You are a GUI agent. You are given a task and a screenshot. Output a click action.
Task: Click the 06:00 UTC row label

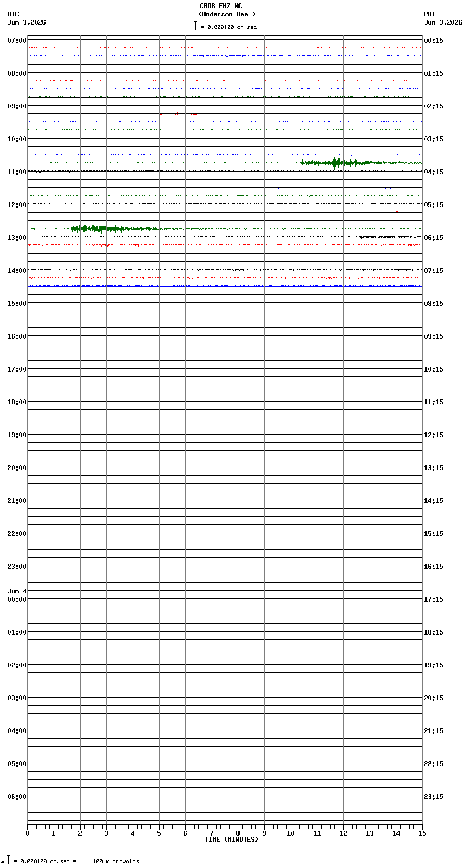tap(17, 797)
